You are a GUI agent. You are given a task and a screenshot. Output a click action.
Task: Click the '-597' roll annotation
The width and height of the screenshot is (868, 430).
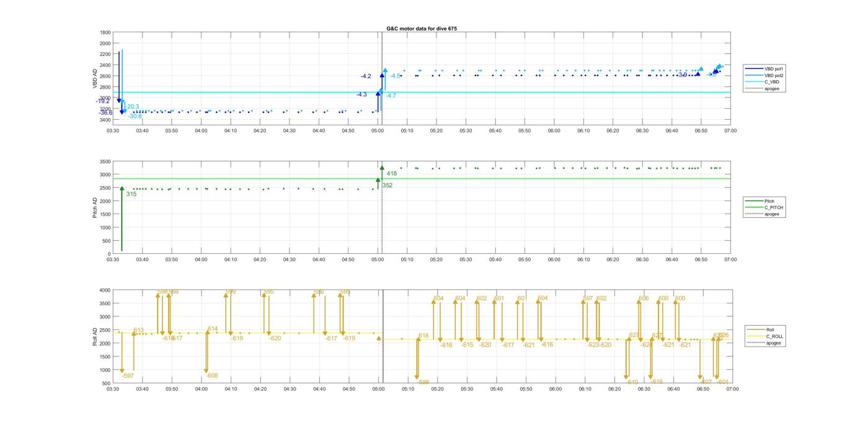(128, 376)
